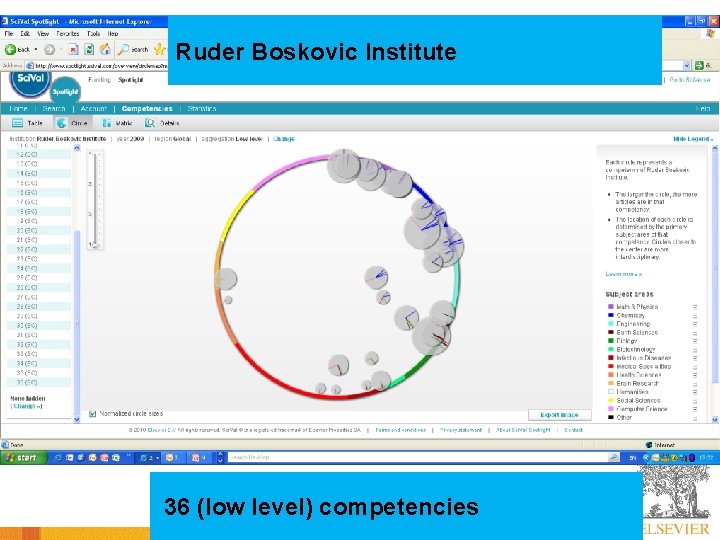The width and height of the screenshot is (720, 540).
Task: Click the Export image button
Action: point(559,415)
